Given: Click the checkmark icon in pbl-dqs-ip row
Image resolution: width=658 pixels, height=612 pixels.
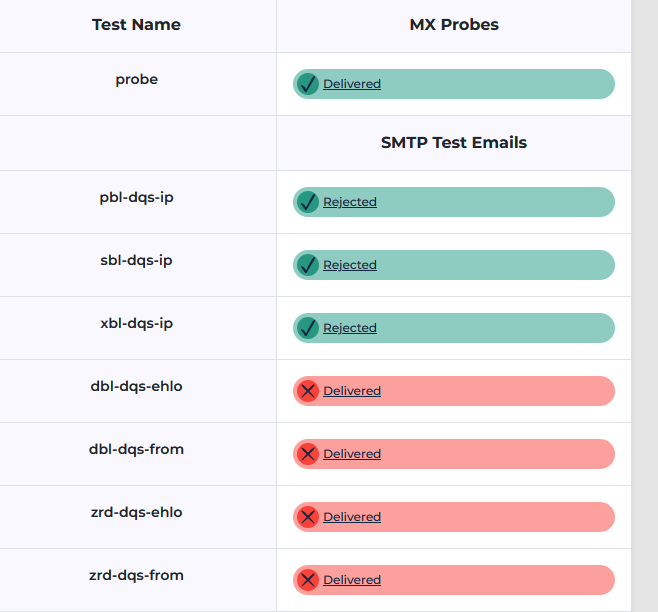Looking at the screenshot, I should point(308,202).
